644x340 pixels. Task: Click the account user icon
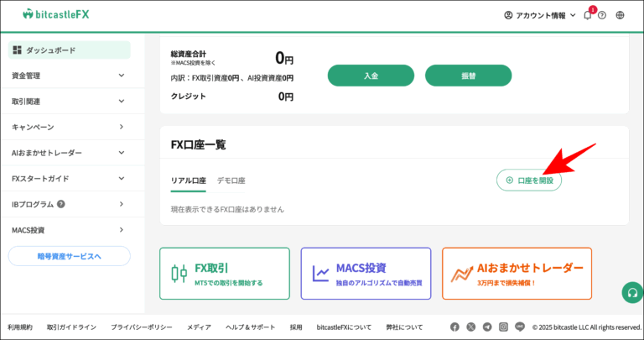click(x=508, y=15)
